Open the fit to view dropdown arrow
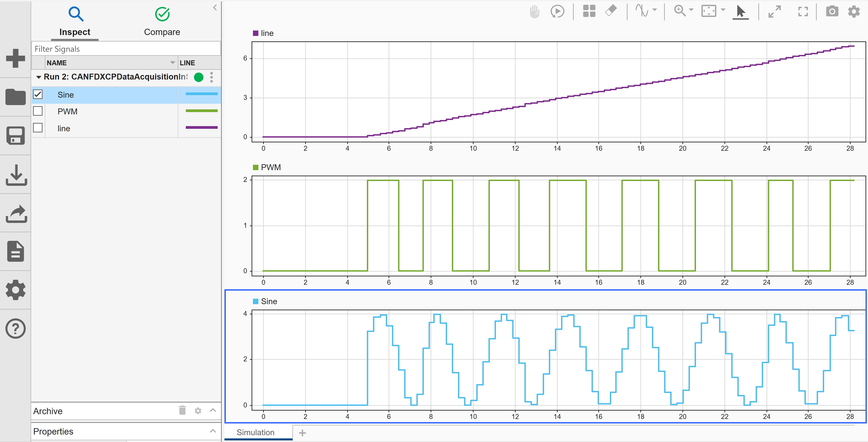868x442 pixels. tap(723, 10)
